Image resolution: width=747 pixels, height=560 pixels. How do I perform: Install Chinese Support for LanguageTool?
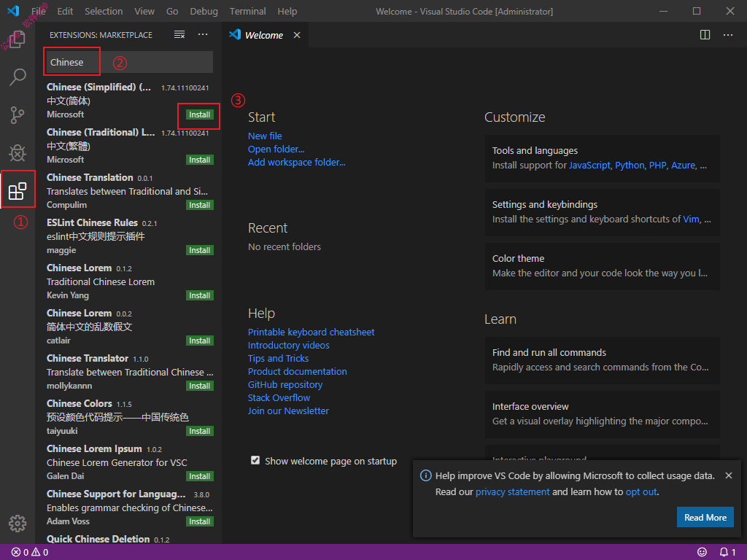[x=199, y=521]
